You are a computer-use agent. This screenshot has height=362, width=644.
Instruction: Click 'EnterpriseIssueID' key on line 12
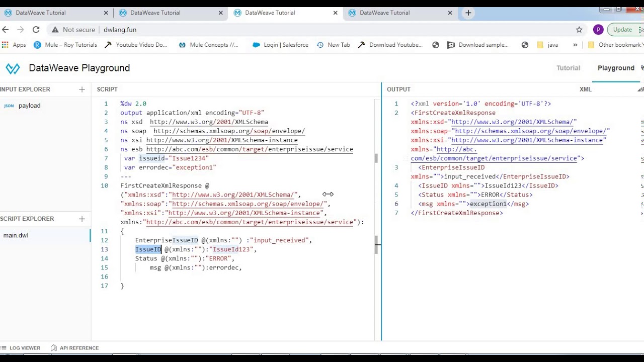(167, 240)
